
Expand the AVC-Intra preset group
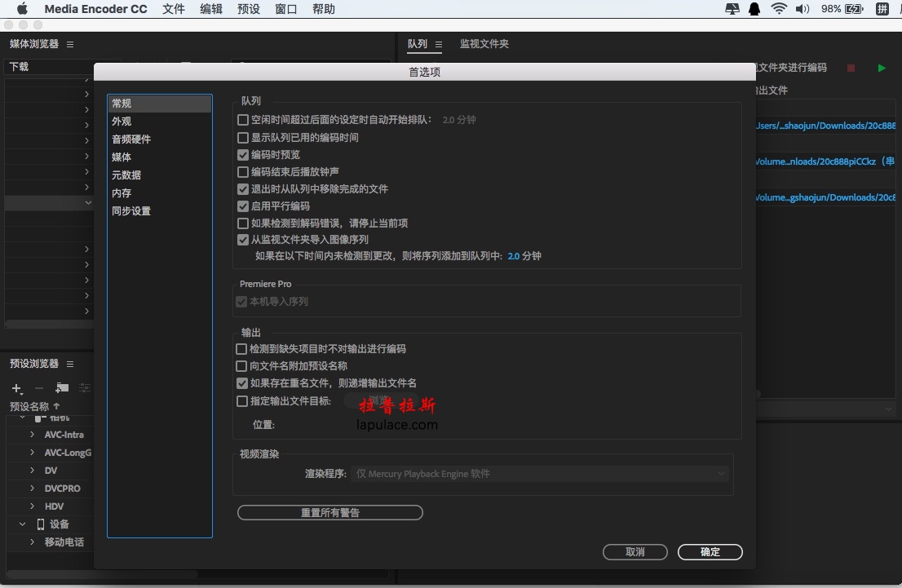pyautogui.click(x=33, y=435)
